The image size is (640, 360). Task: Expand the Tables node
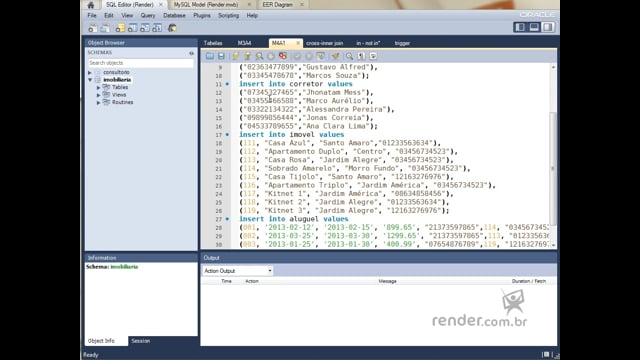click(98, 87)
